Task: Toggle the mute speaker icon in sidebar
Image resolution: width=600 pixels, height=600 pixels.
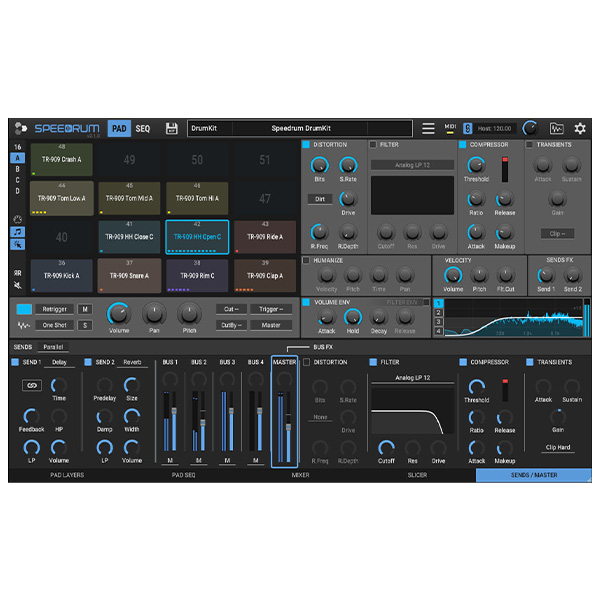Action: click(x=18, y=285)
